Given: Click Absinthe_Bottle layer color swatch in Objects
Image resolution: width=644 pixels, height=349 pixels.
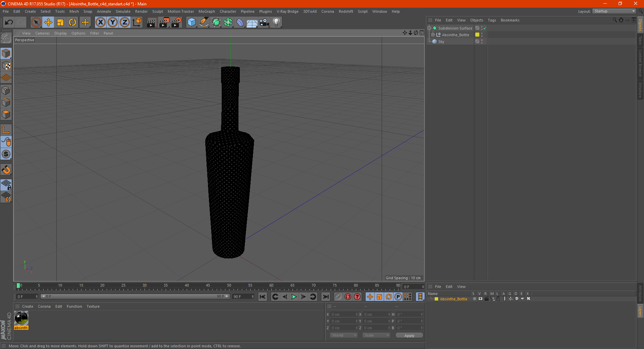Looking at the screenshot, I should [477, 35].
